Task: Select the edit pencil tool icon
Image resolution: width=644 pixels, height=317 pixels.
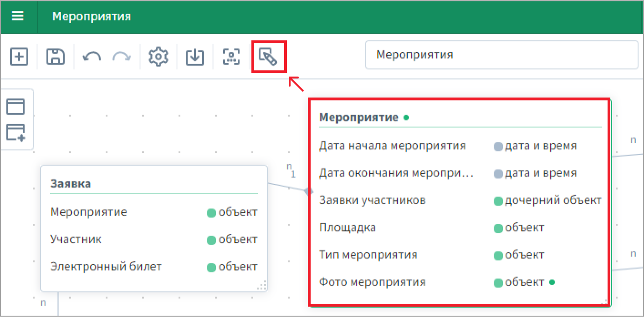Action: 268,57
